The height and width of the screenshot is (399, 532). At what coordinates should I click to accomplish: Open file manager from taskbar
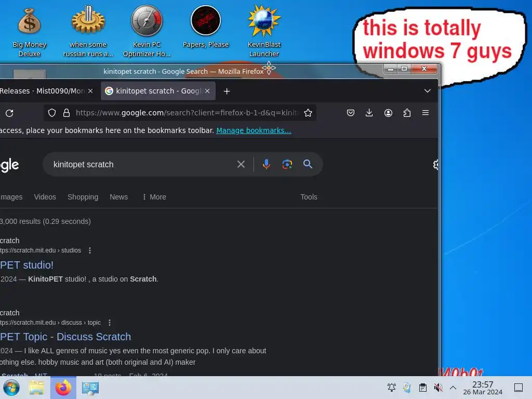(x=36, y=388)
